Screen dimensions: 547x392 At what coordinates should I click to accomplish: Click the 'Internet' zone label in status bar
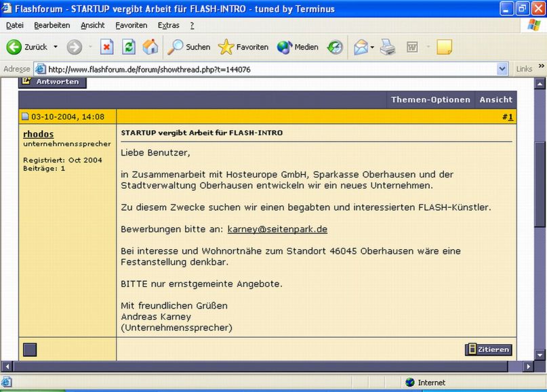[432, 383]
